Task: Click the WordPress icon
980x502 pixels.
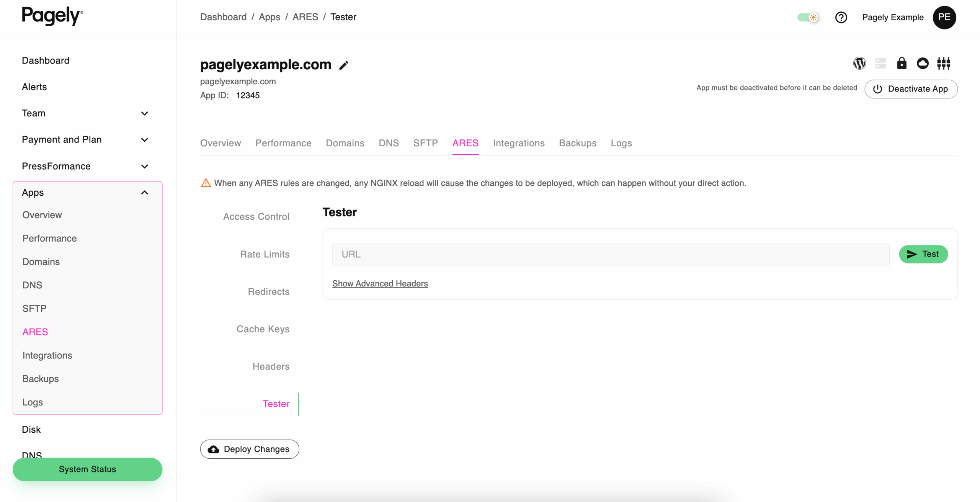Action: 859,63
